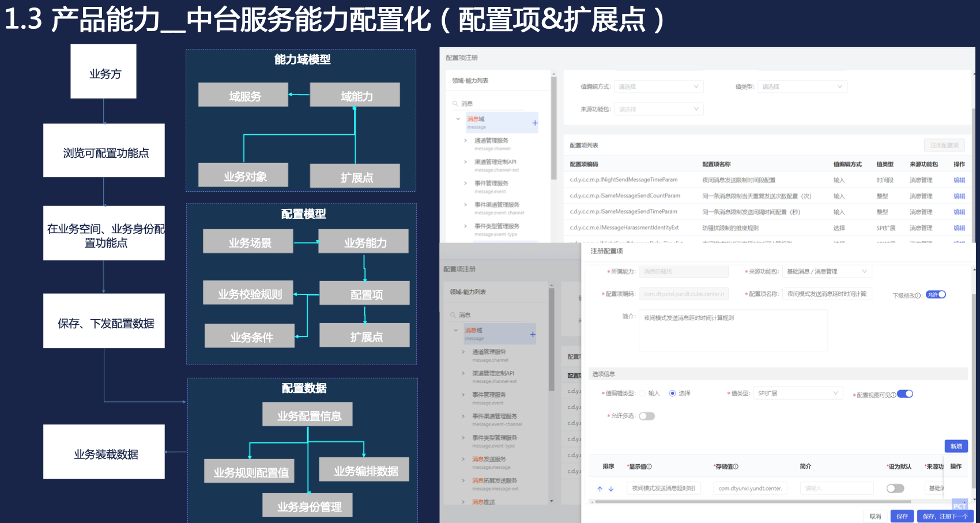Click the search icon in the dimmed panel behind the drawer
This screenshot has width=980, height=523.
[453, 315]
